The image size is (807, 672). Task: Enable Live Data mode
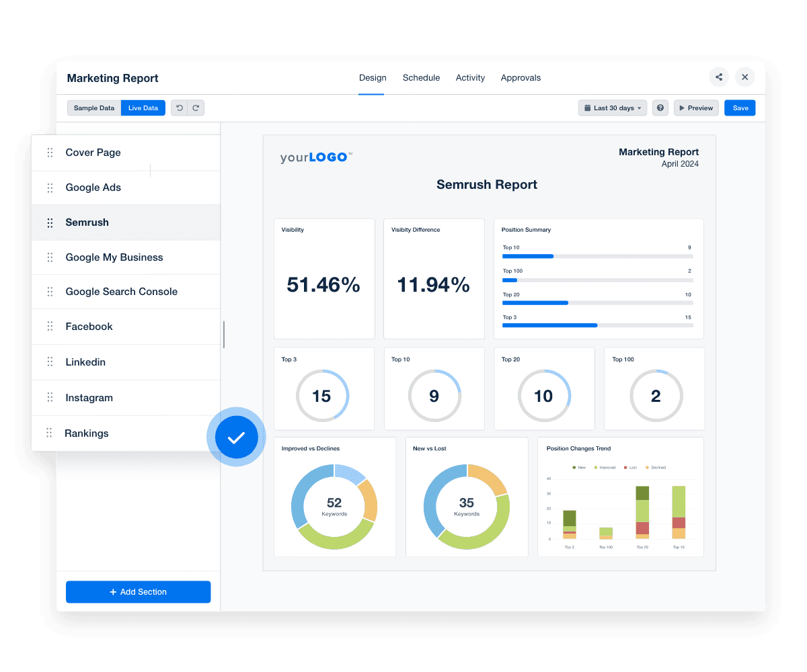tap(143, 108)
